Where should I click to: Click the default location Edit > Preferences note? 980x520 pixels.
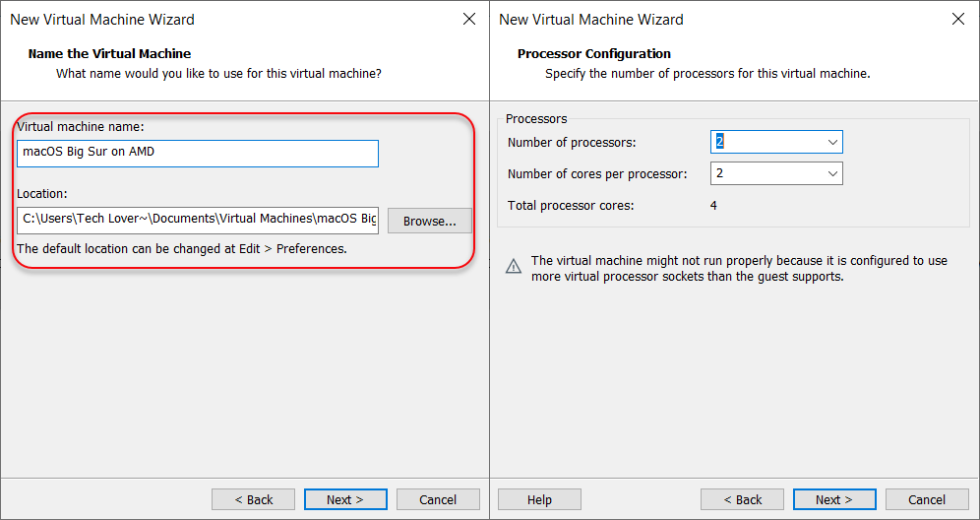[182, 249]
